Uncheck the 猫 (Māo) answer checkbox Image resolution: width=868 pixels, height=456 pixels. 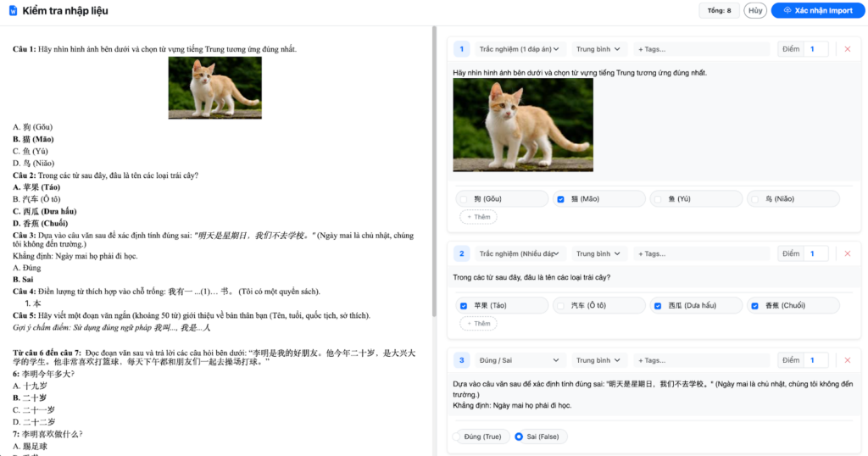point(560,199)
